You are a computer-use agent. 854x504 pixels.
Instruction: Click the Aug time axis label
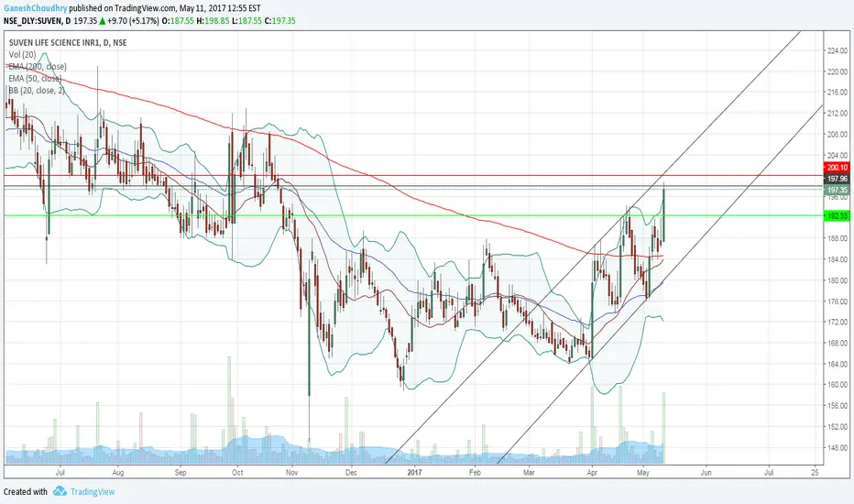pos(117,473)
